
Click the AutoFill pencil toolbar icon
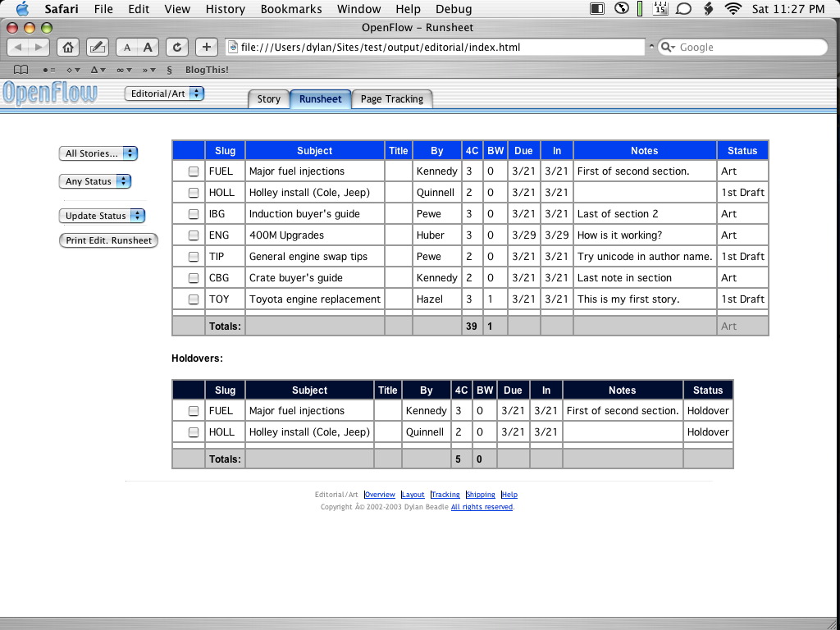pyautogui.click(x=97, y=48)
